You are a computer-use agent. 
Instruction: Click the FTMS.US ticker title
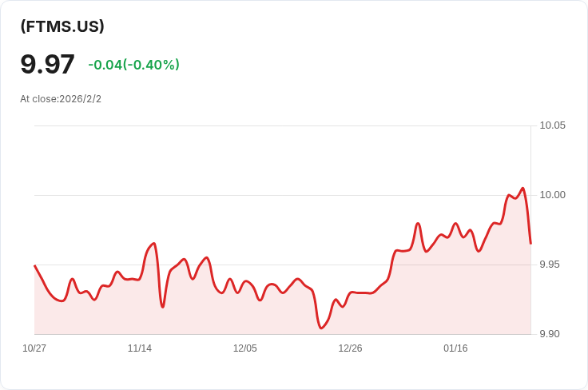point(62,26)
